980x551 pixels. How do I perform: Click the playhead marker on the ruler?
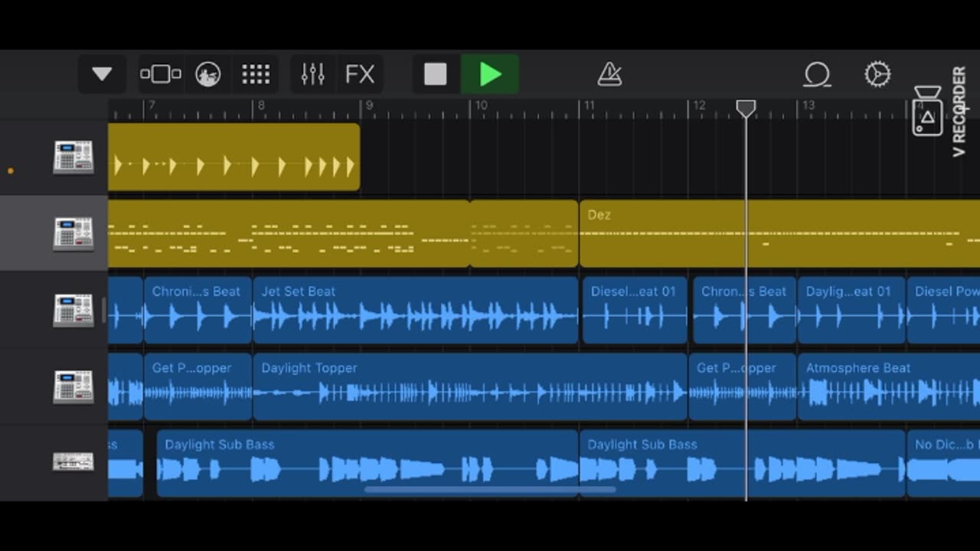tap(746, 108)
